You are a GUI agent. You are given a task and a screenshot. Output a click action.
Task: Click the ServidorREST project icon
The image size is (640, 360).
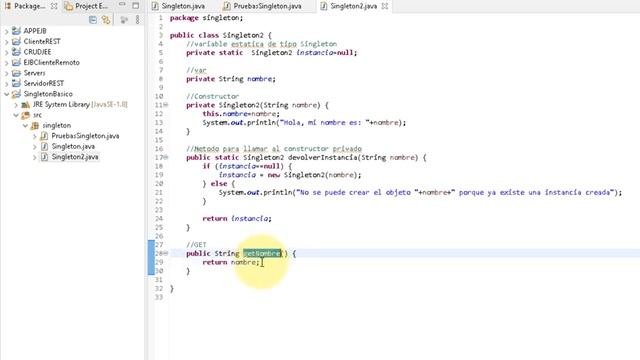coord(16,83)
